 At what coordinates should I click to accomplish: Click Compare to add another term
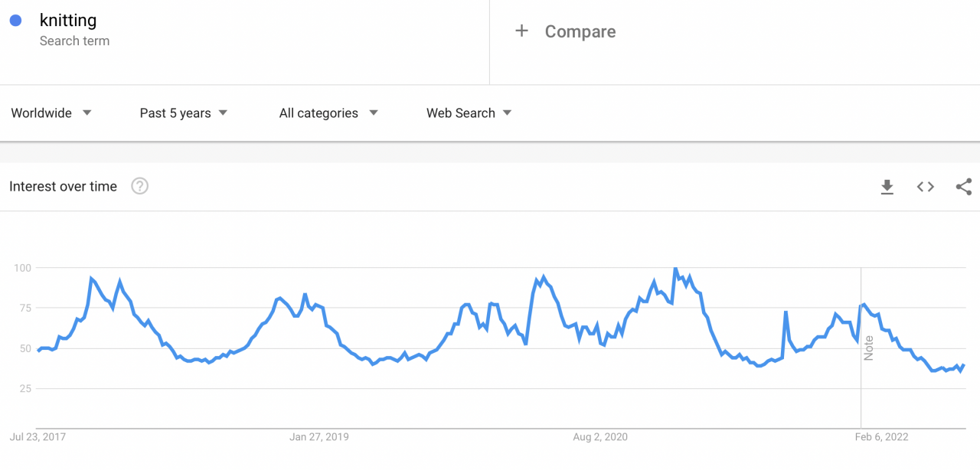pos(580,31)
